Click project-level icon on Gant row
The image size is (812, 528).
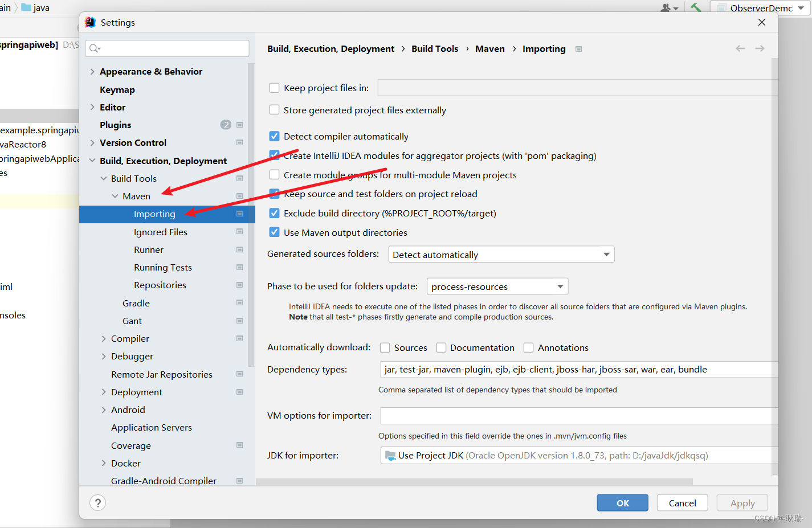point(239,321)
